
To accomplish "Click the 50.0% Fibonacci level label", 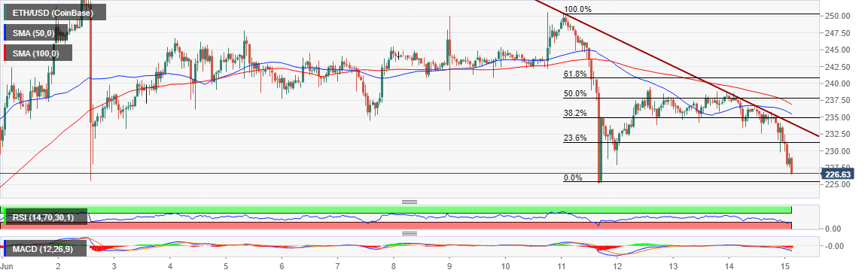I will coord(575,94).
